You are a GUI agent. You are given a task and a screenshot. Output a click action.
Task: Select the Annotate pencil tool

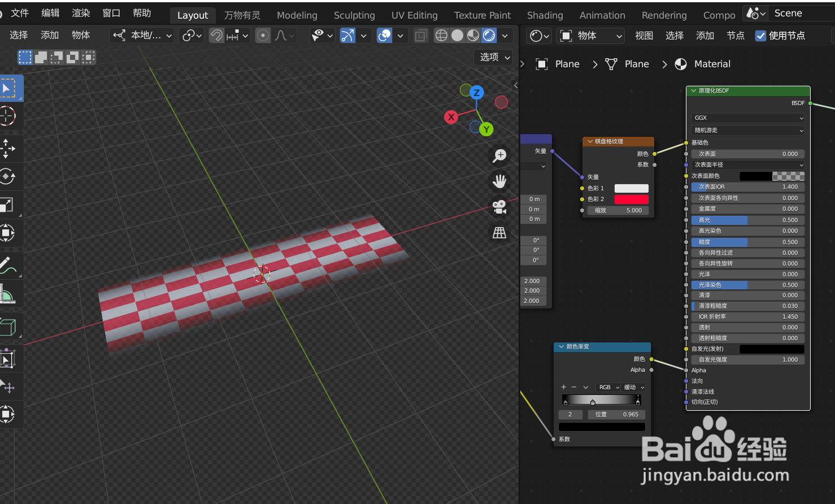tap(8, 265)
